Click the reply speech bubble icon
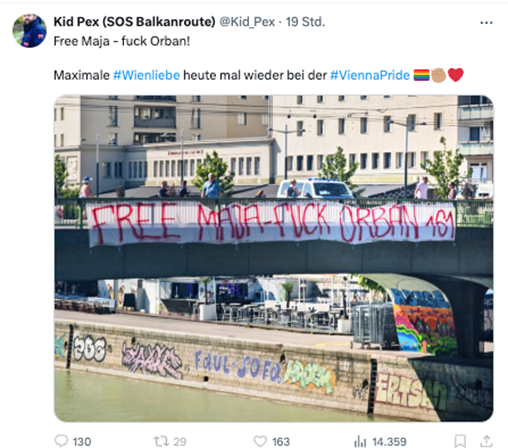The image size is (508, 448). click(61, 441)
